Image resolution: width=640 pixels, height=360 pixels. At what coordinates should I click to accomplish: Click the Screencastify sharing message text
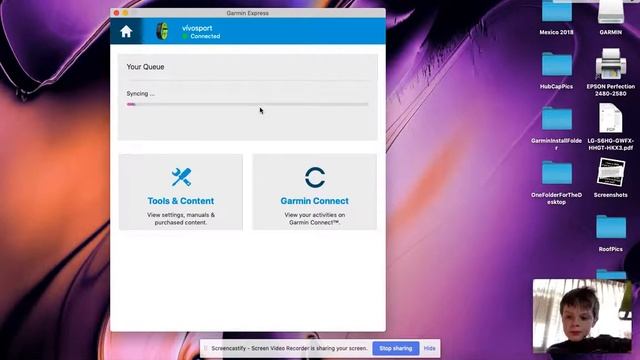(x=289, y=348)
